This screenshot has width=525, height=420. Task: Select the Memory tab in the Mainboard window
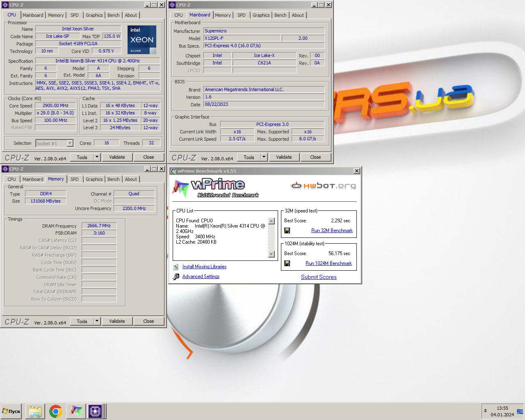pos(223,15)
